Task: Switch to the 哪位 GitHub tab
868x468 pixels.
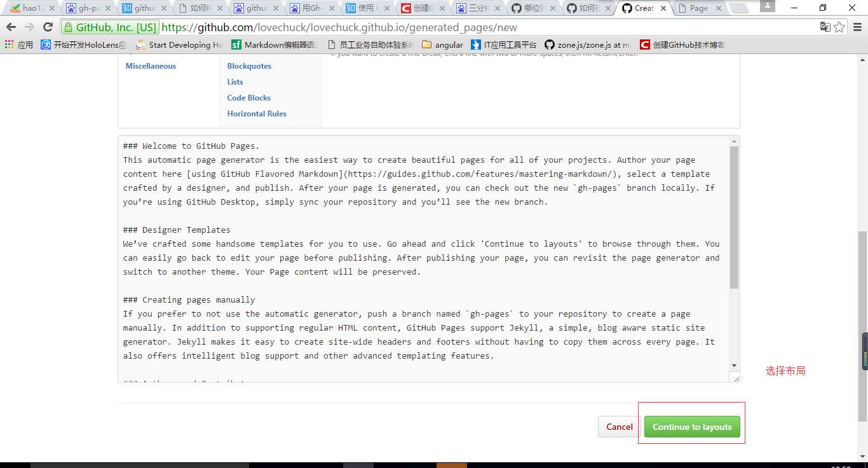Action: tap(532, 8)
